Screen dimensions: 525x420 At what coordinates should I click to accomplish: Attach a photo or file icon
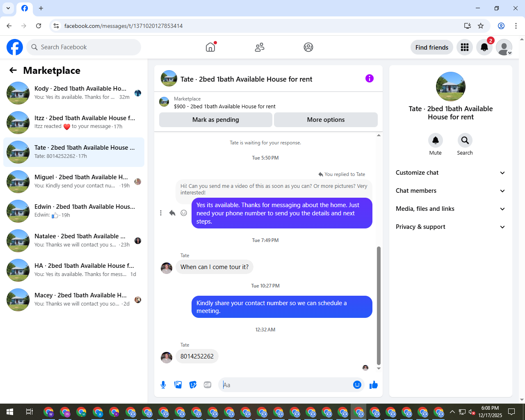[x=178, y=385]
